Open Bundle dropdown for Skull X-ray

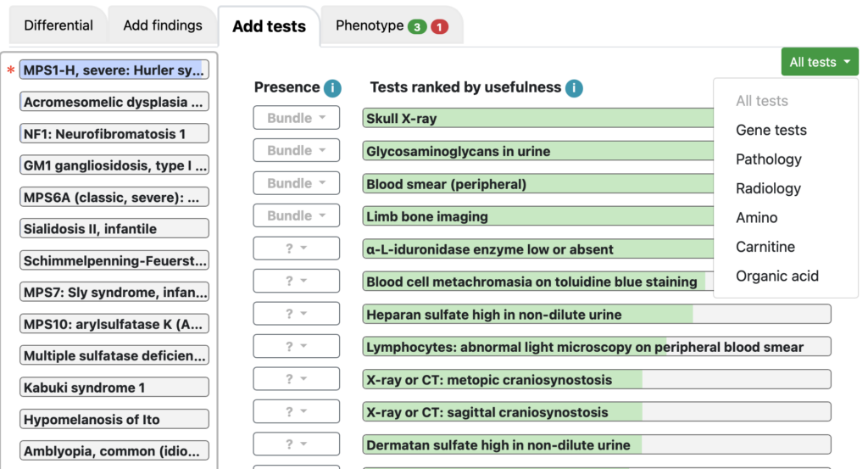tap(296, 118)
